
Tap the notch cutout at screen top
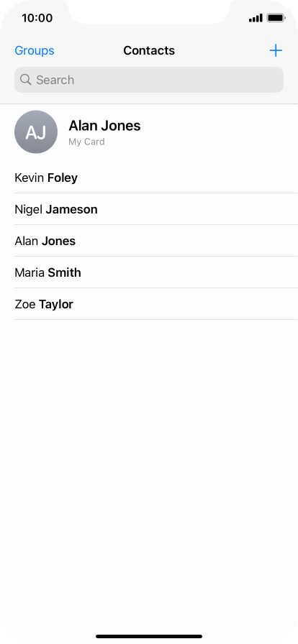pos(149,11)
